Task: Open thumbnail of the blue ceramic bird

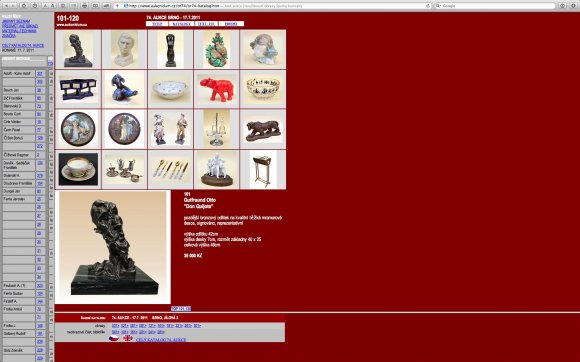Action: click(x=125, y=89)
